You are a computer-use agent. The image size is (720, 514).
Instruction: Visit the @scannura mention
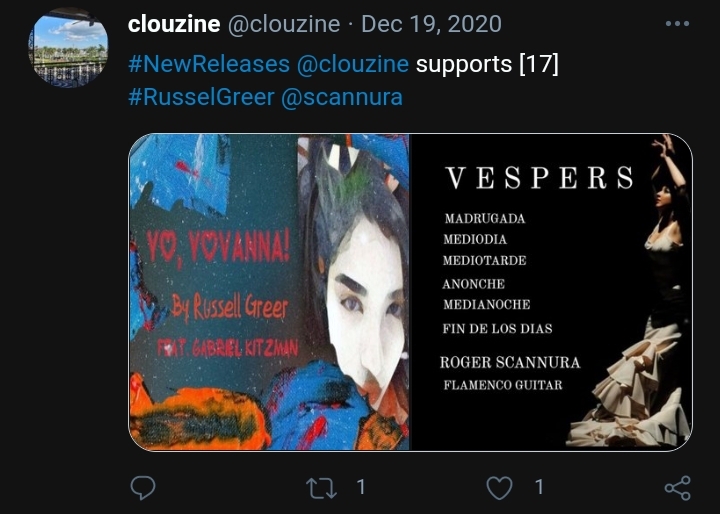(342, 97)
